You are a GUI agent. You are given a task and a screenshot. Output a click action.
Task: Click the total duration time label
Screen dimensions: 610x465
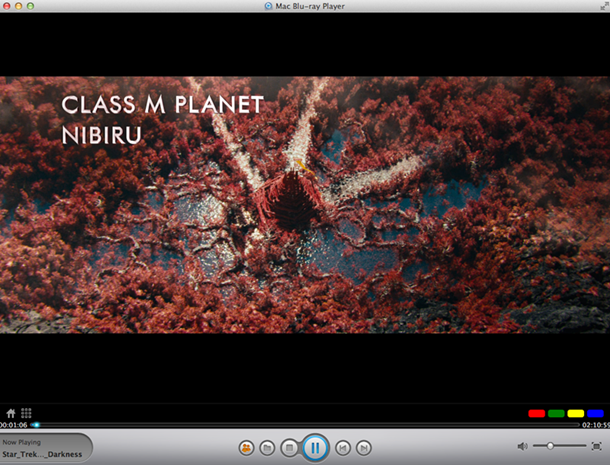tap(595, 425)
